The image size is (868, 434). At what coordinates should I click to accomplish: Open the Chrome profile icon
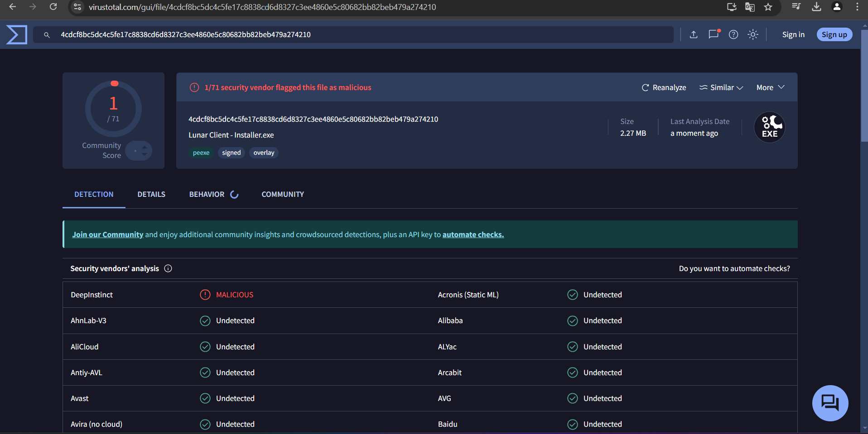coord(837,6)
